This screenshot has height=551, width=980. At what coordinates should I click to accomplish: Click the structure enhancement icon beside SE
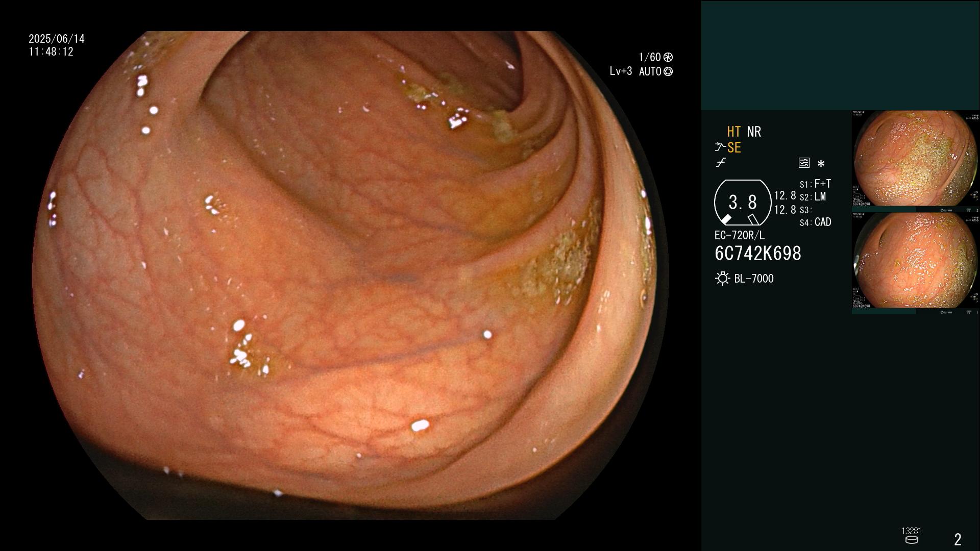720,147
